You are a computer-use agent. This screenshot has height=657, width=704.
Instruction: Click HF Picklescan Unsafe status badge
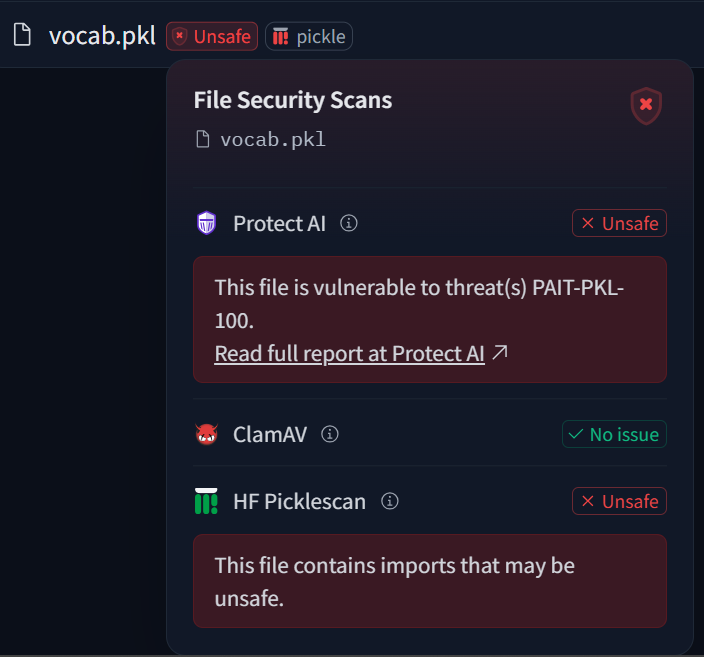619,501
